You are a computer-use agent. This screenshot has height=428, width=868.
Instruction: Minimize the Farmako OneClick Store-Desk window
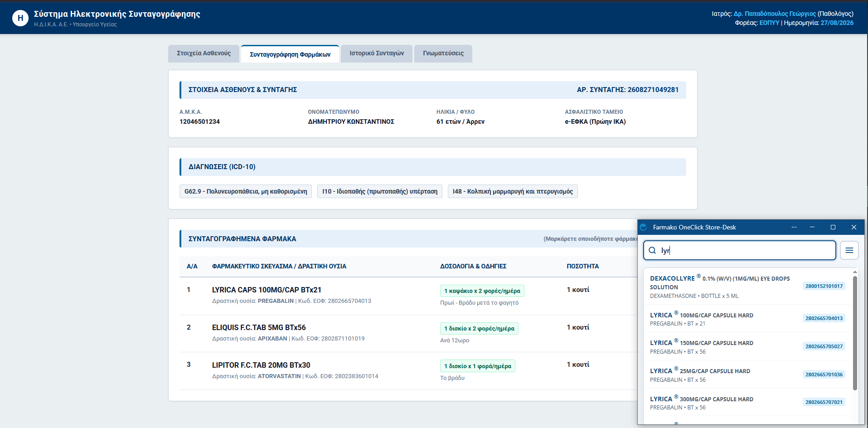tap(812, 227)
